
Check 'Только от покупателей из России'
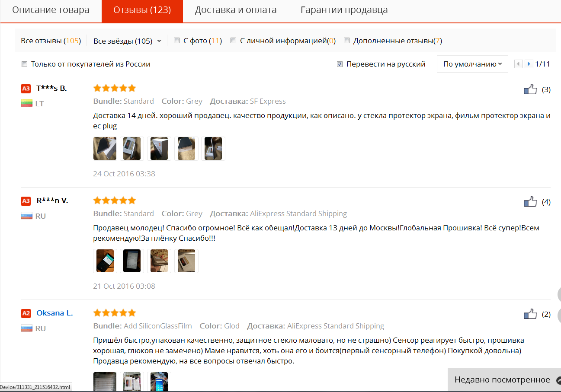tap(24, 64)
